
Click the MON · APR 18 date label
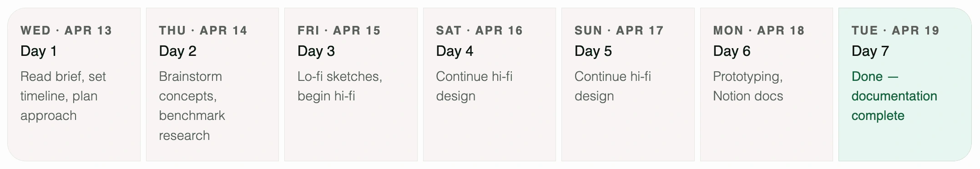coord(759,30)
